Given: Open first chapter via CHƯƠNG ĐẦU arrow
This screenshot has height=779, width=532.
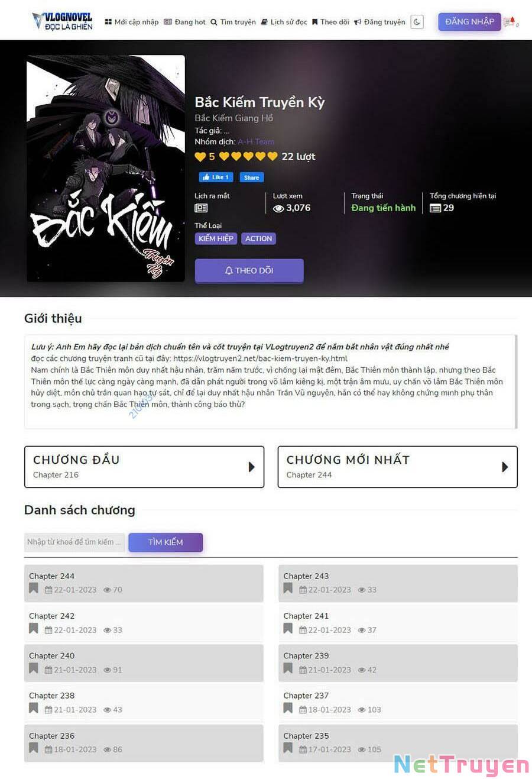Looking at the screenshot, I should point(252,467).
